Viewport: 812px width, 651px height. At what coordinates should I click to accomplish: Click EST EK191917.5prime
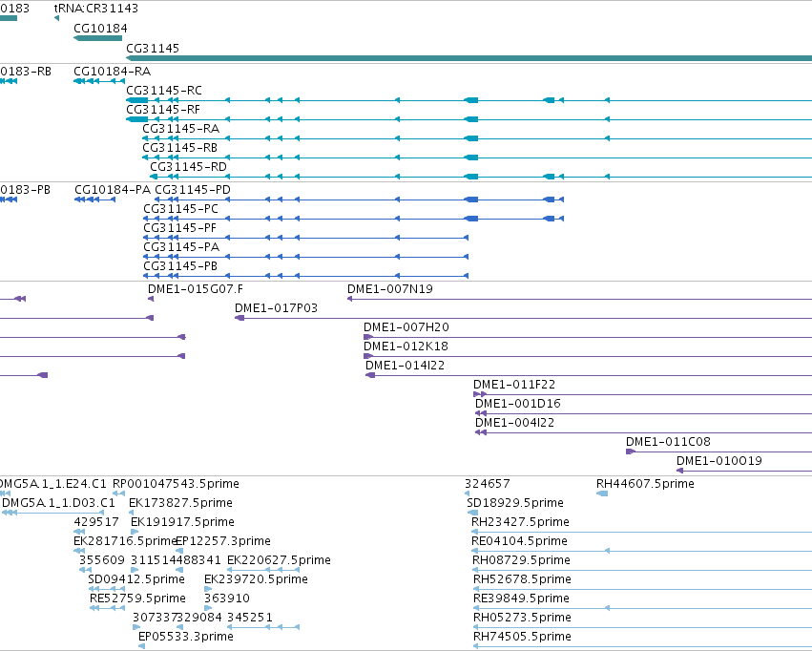(183, 522)
